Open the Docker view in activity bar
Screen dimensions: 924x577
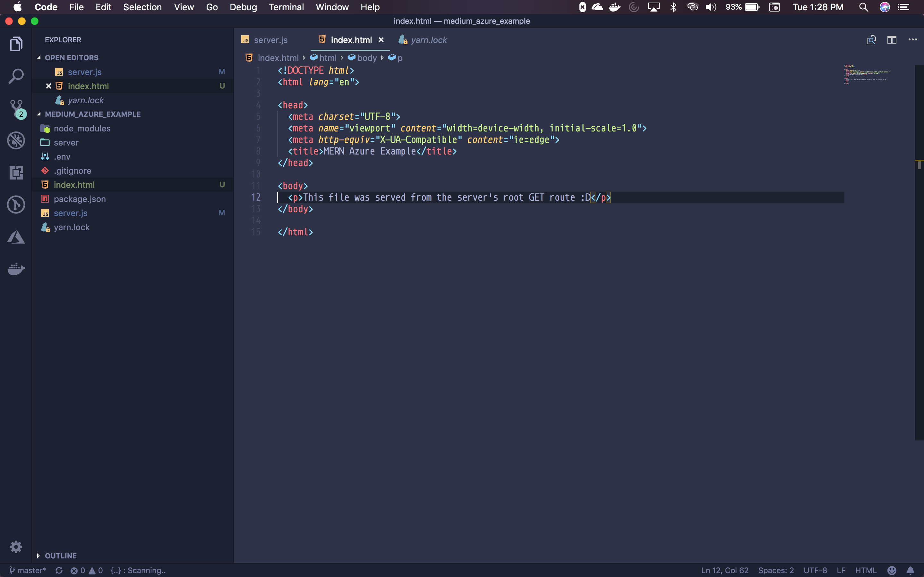tap(16, 269)
